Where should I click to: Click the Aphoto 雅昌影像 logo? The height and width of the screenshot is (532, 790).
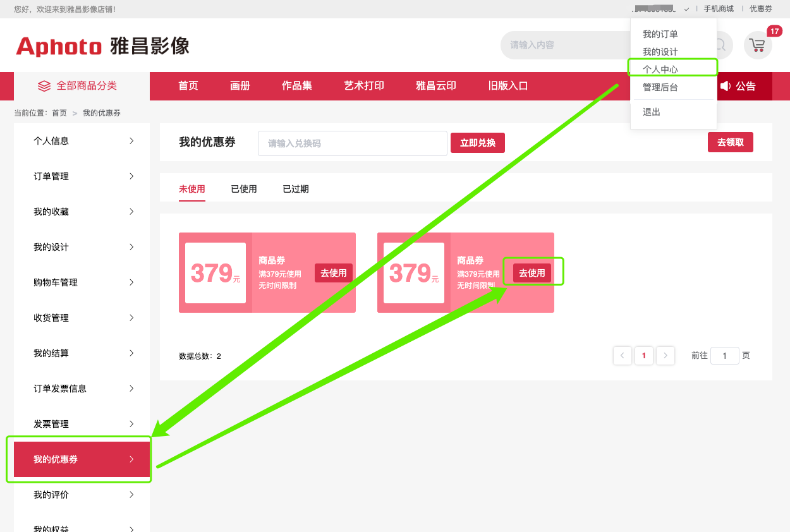coord(102,46)
